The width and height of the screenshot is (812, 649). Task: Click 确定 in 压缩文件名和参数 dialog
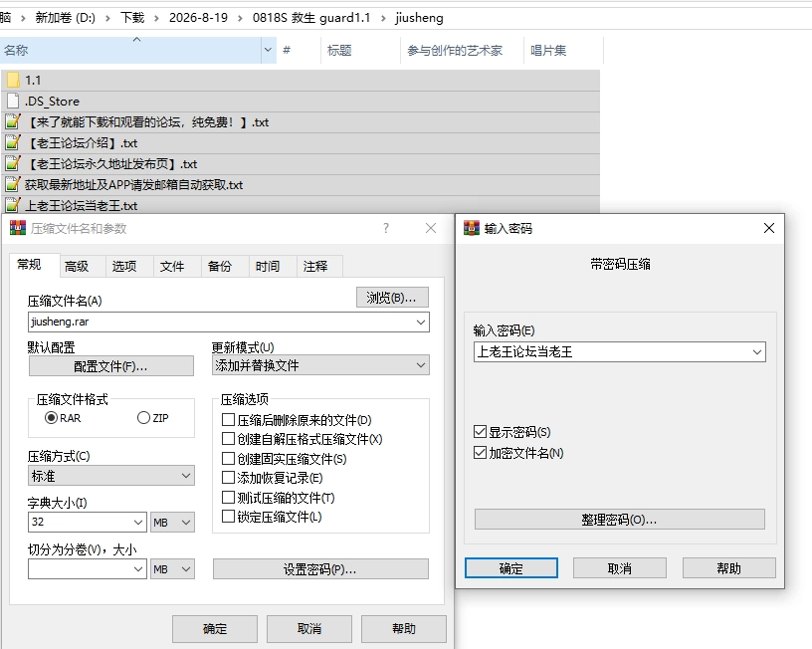pyautogui.click(x=214, y=629)
